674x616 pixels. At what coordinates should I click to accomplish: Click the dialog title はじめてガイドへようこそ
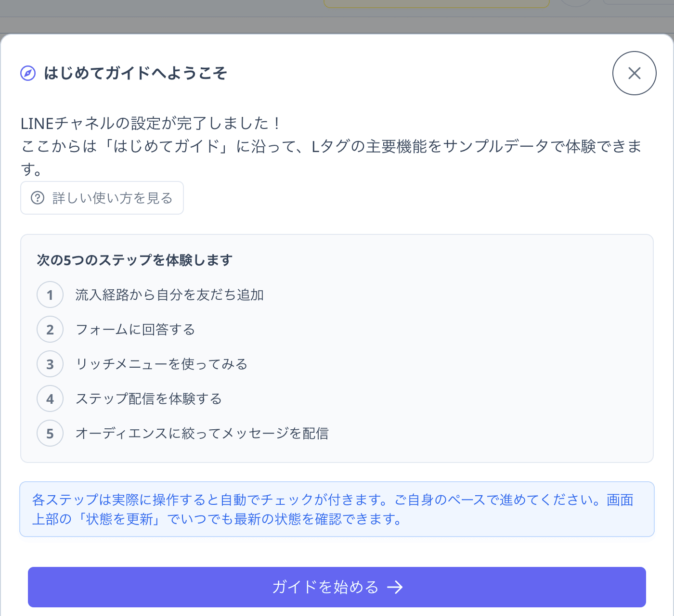pos(135,73)
